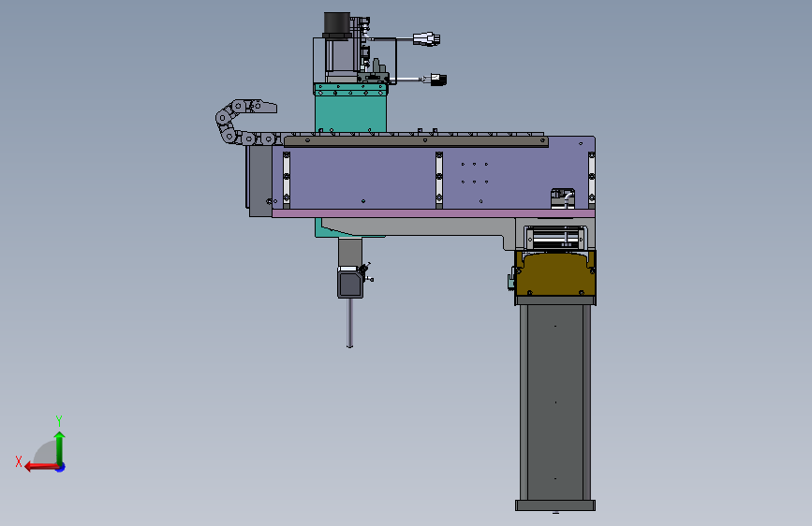
Task: Select the tall dark gray support column
Action: 555,402
